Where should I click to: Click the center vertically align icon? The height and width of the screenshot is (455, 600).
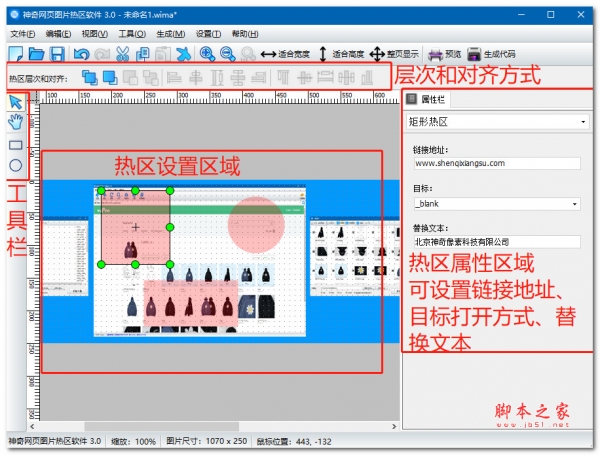click(305, 78)
